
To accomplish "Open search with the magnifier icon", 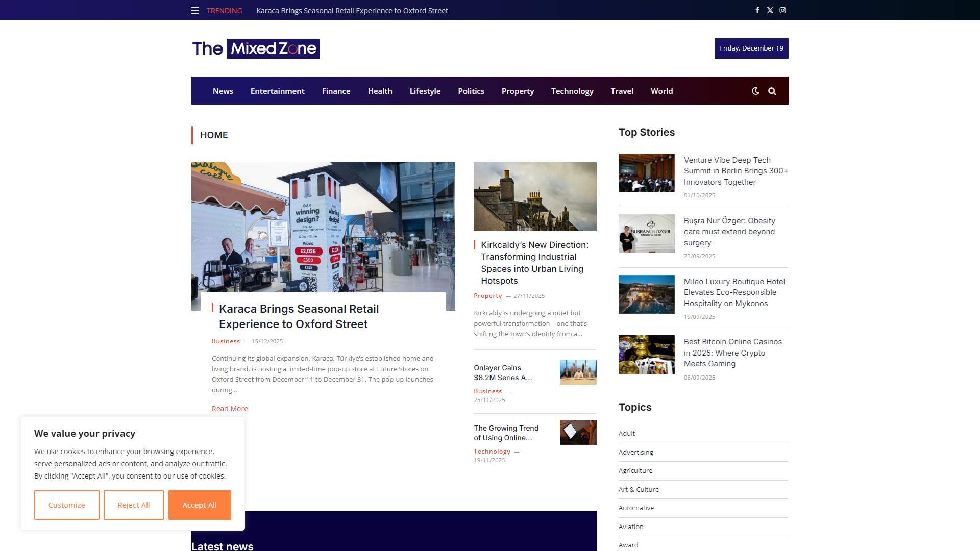I will tap(772, 91).
